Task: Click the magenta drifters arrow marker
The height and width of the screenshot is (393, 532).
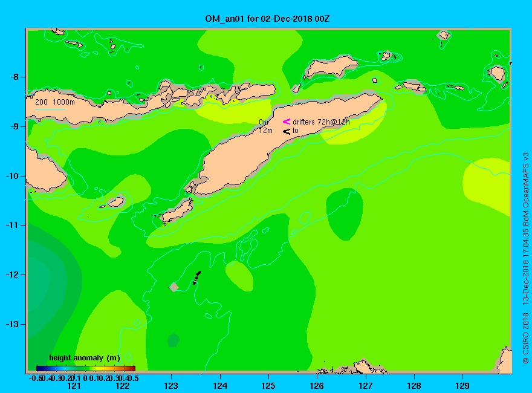Action: click(287, 122)
